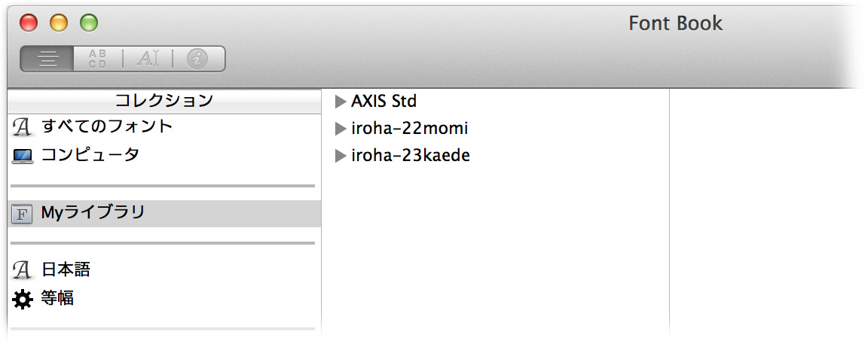Switch to sample text preview mode
Screen dimensions: 868x347
tap(47, 59)
